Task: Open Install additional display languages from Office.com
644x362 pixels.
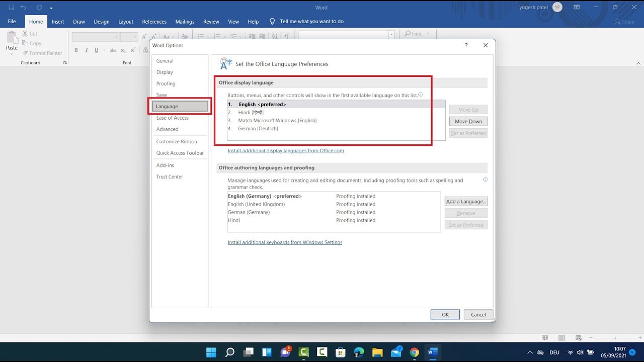Action: coord(286,151)
